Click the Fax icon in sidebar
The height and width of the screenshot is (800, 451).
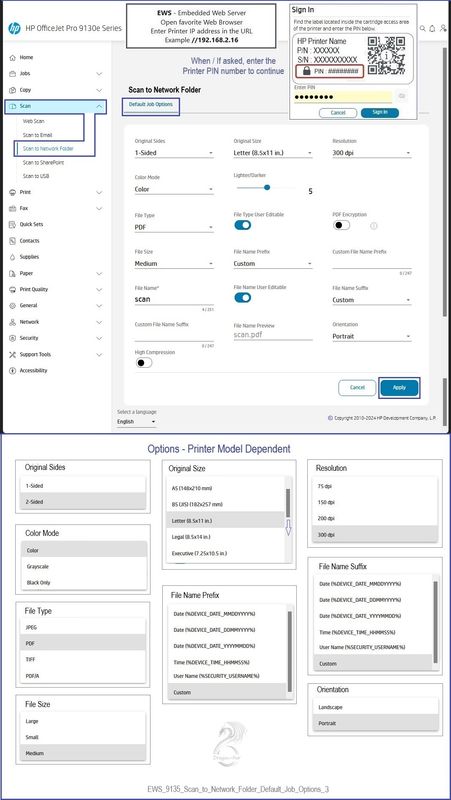[13, 209]
